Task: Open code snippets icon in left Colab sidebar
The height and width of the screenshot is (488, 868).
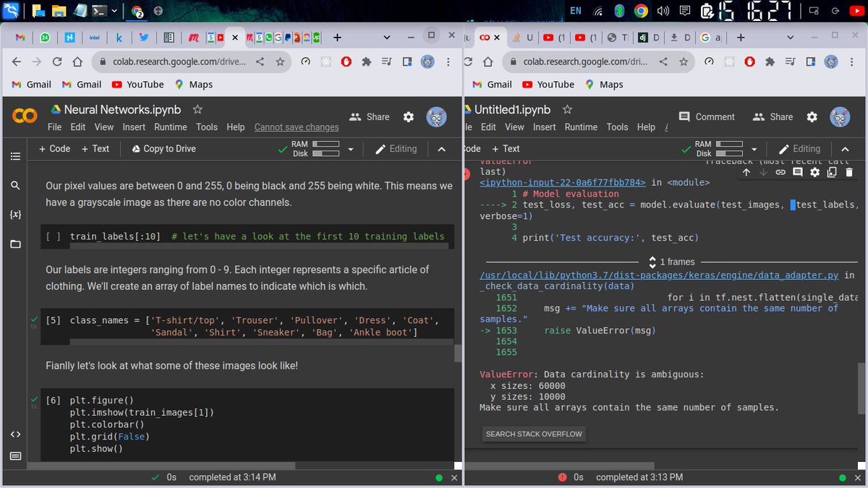Action: (x=15, y=434)
